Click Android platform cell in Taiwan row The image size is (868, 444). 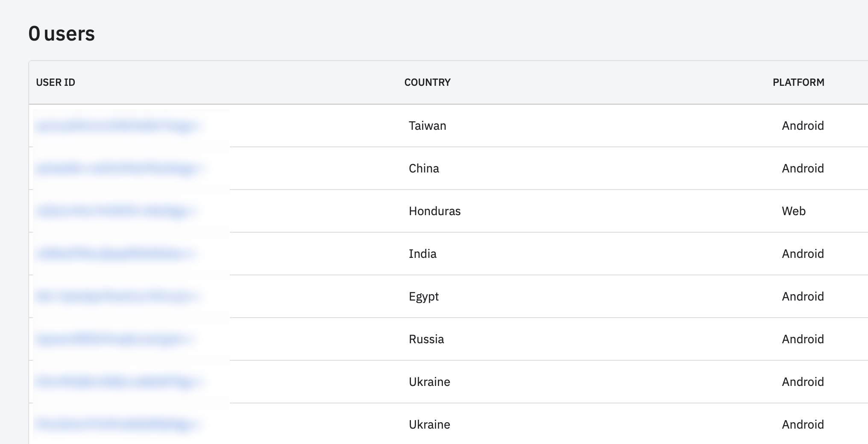tap(803, 126)
